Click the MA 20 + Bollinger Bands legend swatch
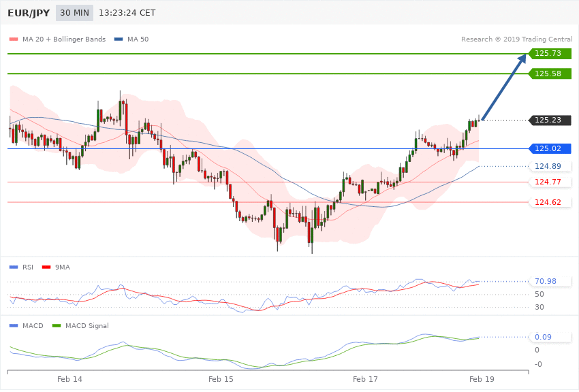This screenshot has width=579, height=392. (x=14, y=39)
